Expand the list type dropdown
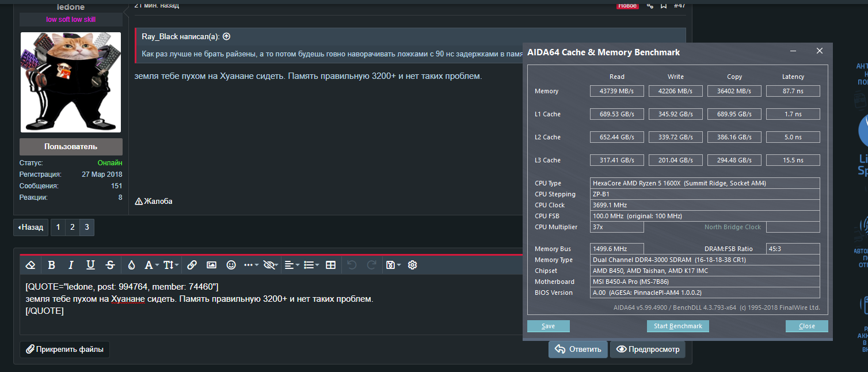868x372 pixels. pyautogui.click(x=311, y=265)
